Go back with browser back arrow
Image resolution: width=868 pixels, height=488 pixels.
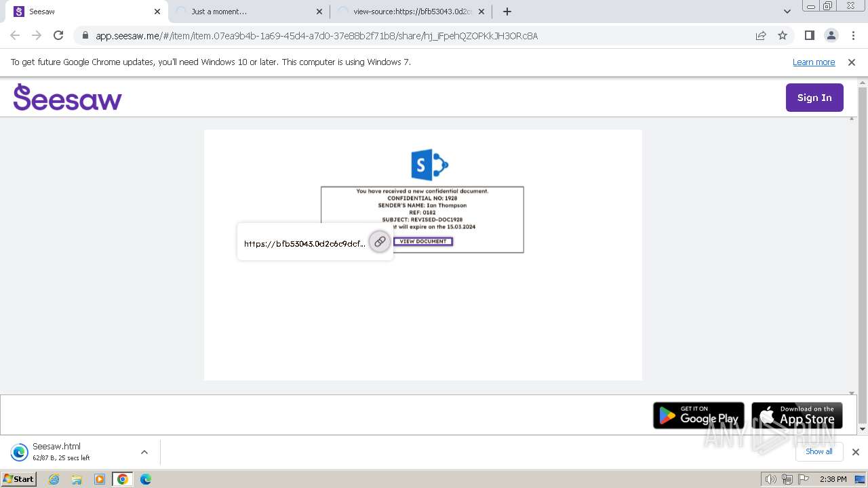(x=15, y=36)
